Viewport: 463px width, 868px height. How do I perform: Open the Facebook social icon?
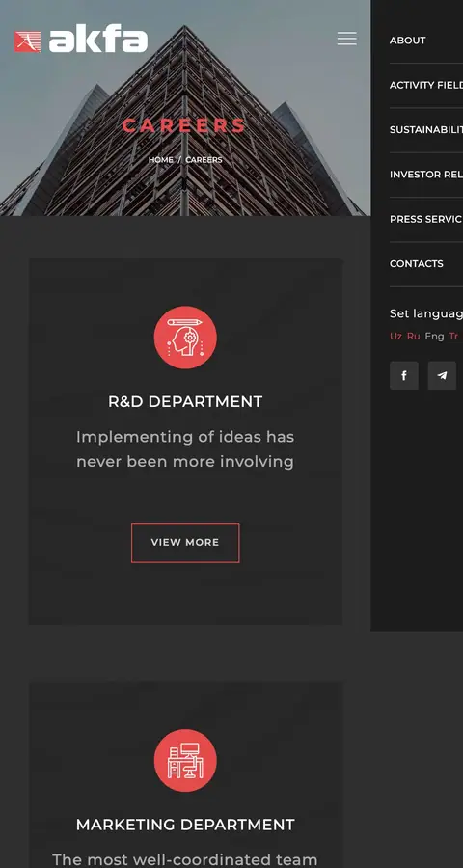[404, 375]
